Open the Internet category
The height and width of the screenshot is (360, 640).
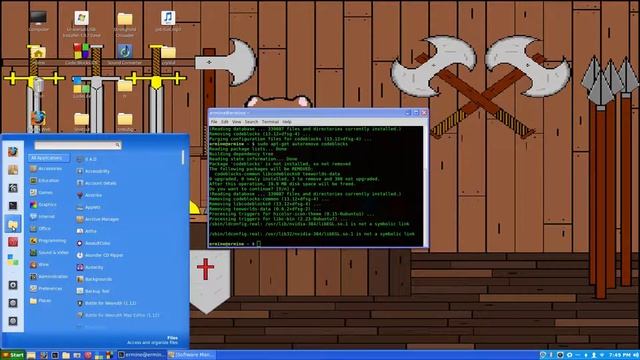click(x=42, y=216)
